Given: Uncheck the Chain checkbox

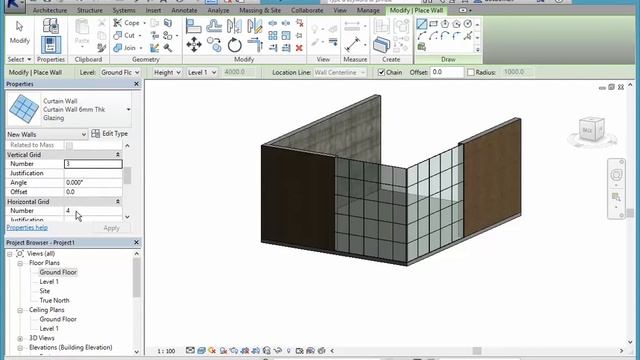Looking at the screenshot, I should point(381,72).
